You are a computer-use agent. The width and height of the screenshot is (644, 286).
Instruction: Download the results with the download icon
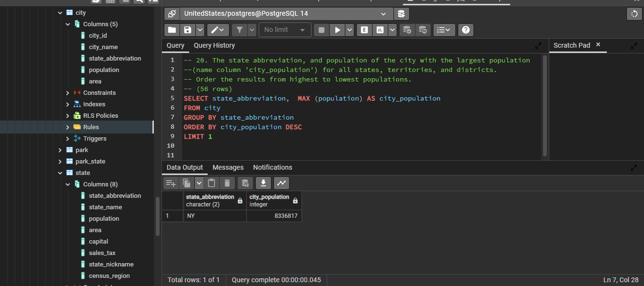coord(263,183)
